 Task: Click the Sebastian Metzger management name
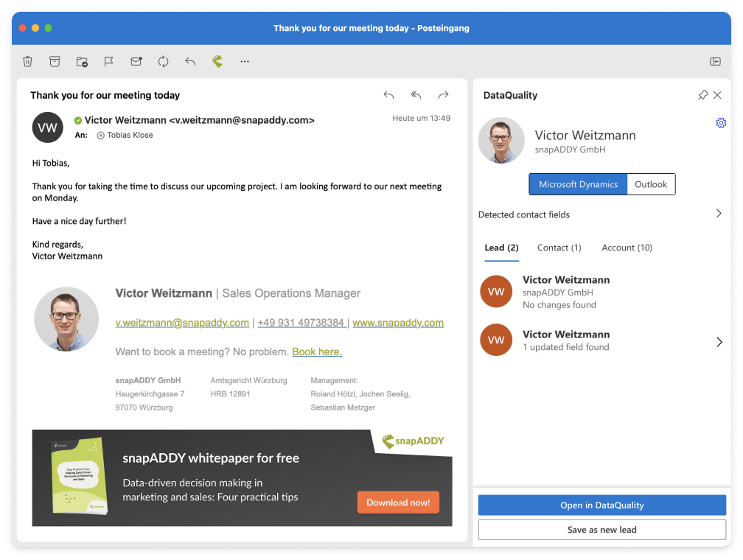[x=343, y=407]
